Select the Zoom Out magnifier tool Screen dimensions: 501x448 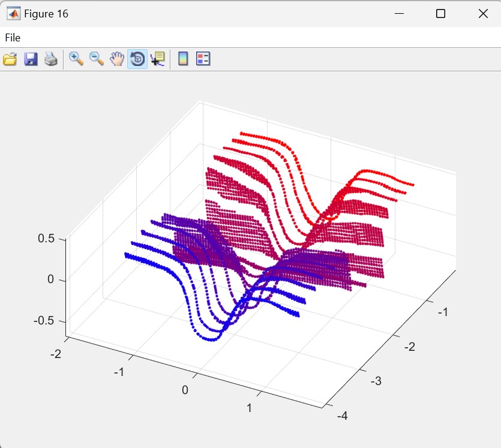point(96,59)
